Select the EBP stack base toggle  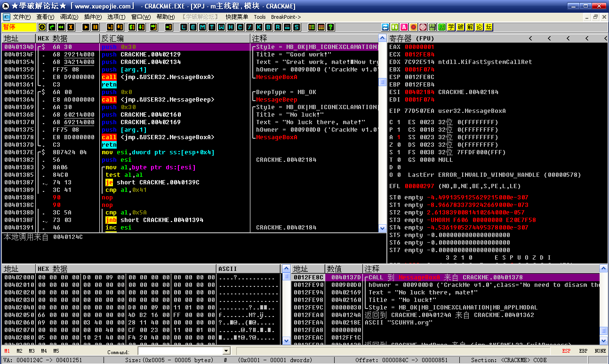(583, 351)
